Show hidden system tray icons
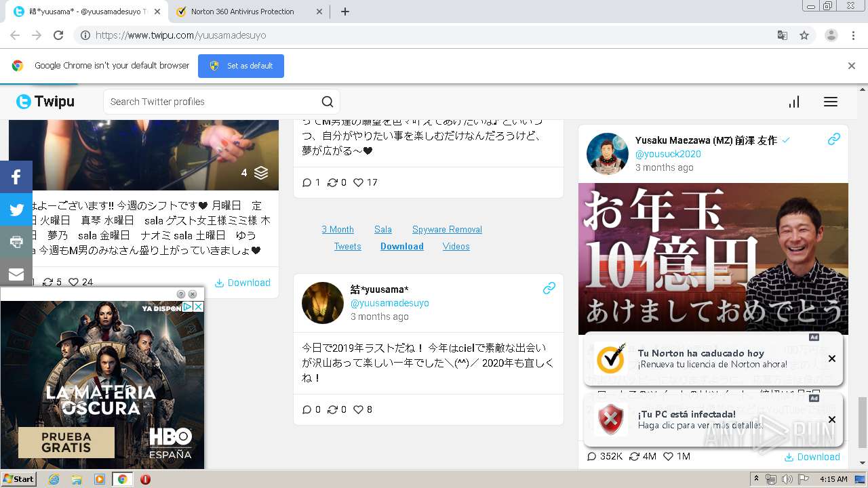Viewport: 868px width, 488px height. 757,479
